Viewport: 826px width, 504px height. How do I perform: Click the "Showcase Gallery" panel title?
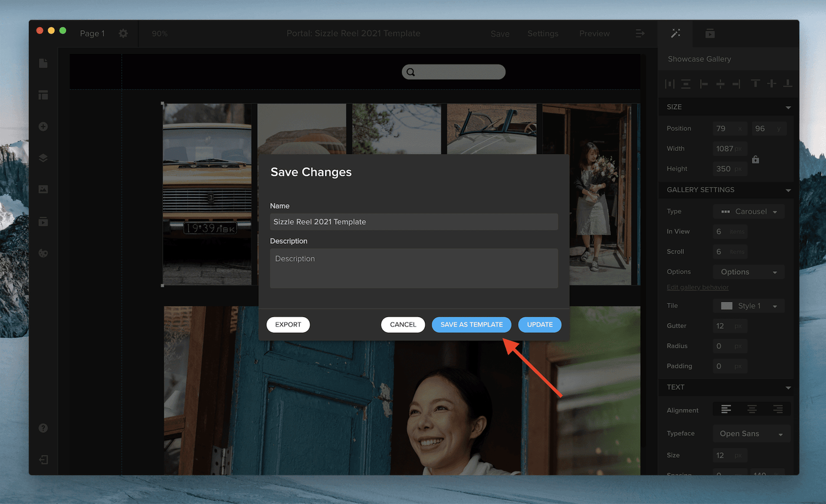pyautogui.click(x=699, y=59)
